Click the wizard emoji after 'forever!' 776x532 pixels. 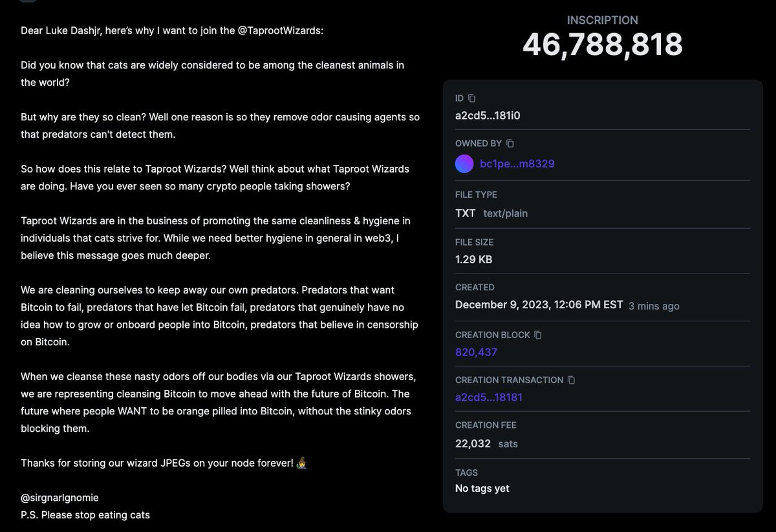(x=301, y=463)
